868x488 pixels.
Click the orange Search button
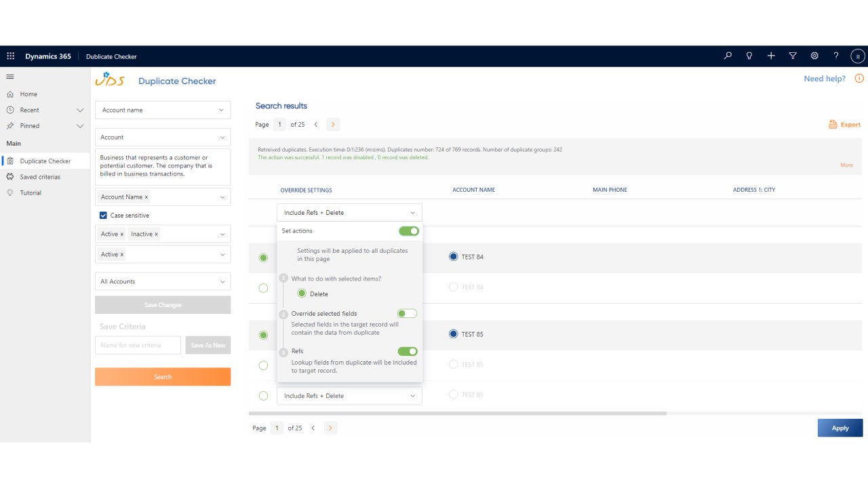tap(163, 377)
